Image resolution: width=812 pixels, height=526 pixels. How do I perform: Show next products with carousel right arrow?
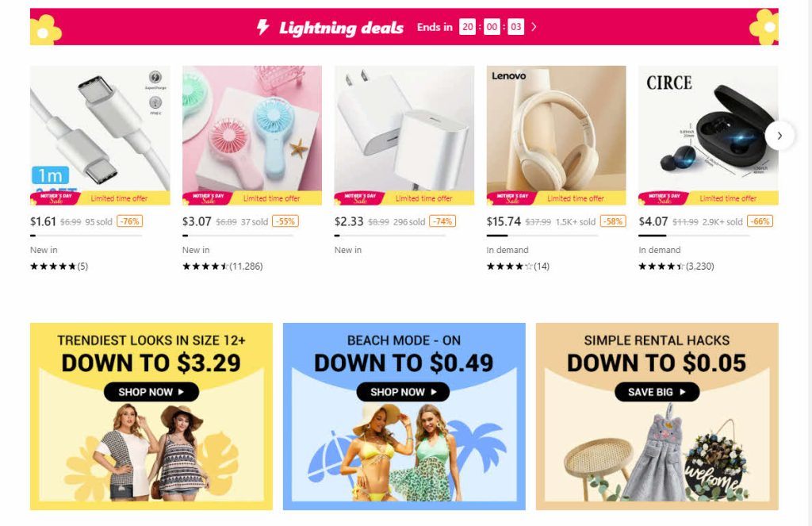[779, 136]
